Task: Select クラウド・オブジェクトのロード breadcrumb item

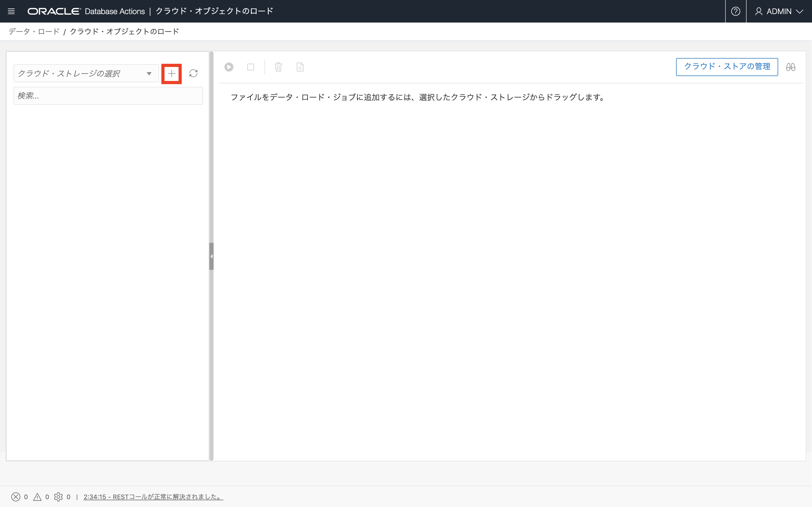Action: pos(125,31)
